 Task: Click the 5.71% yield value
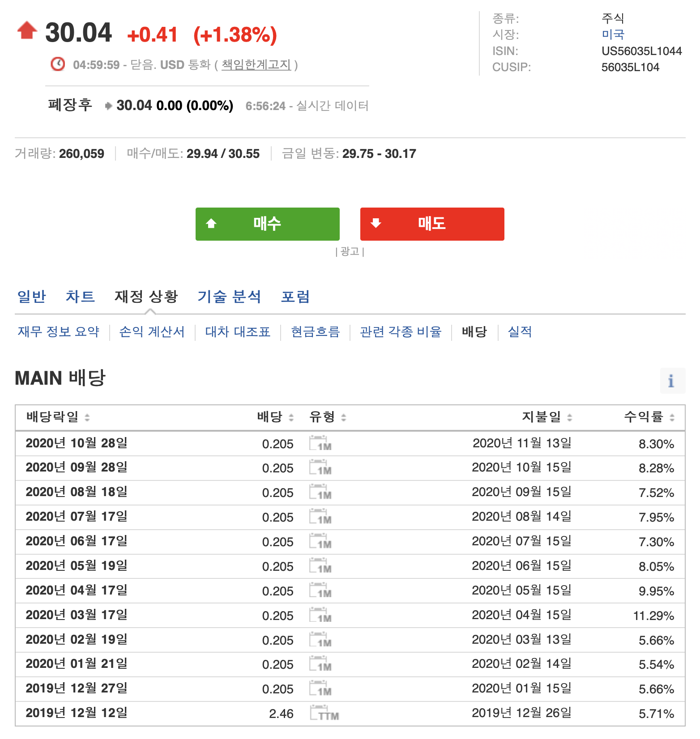(656, 714)
